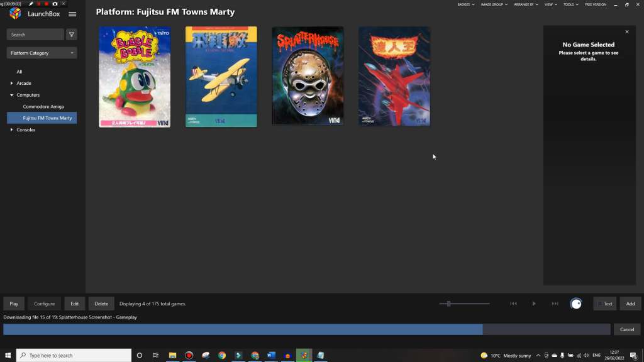Screen dimensions: 644x362
Task: Click the LaunchBox cube logo
Action: pyautogui.click(x=16, y=14)
